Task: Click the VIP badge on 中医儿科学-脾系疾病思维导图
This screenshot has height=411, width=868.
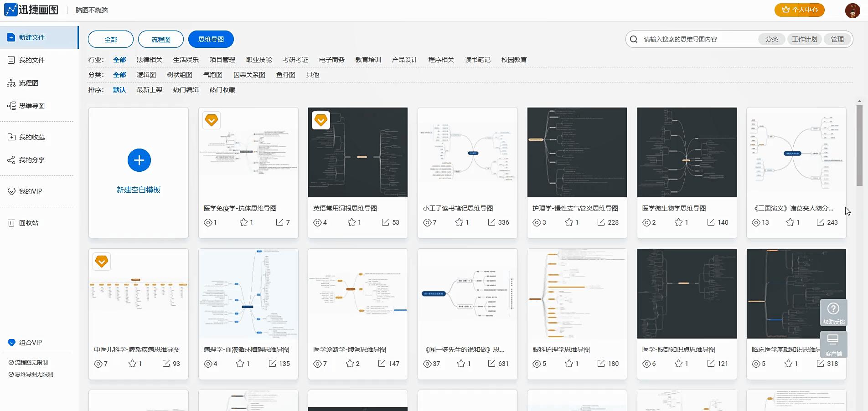Action: tap(102, 262)
